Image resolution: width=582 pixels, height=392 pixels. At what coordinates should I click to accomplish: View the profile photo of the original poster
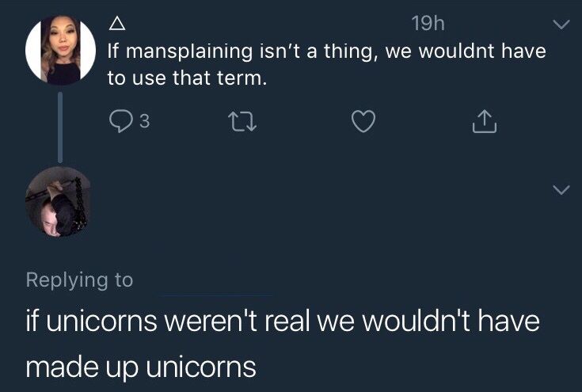(60, 50)
